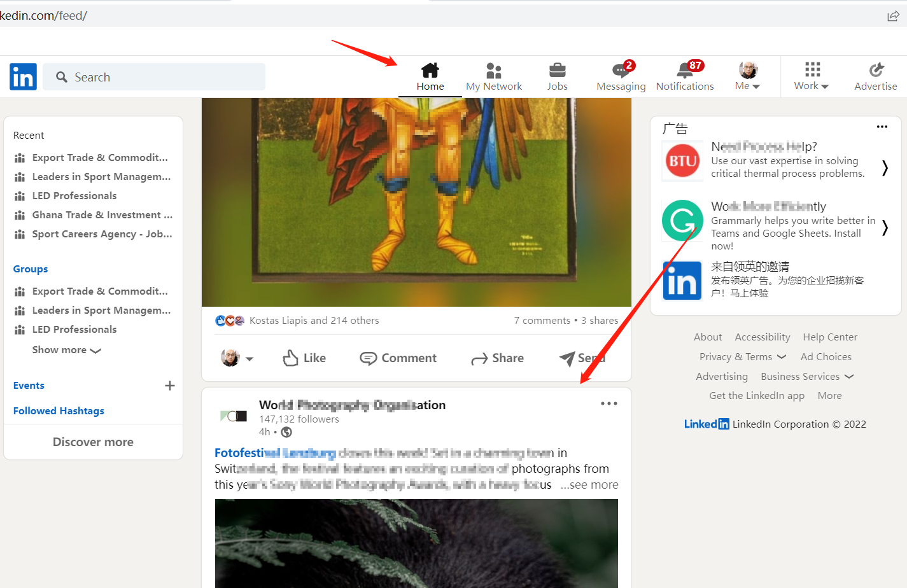Open Followed Hashtags link
This screenshot has width=907, height=588.
coord(59,411)
